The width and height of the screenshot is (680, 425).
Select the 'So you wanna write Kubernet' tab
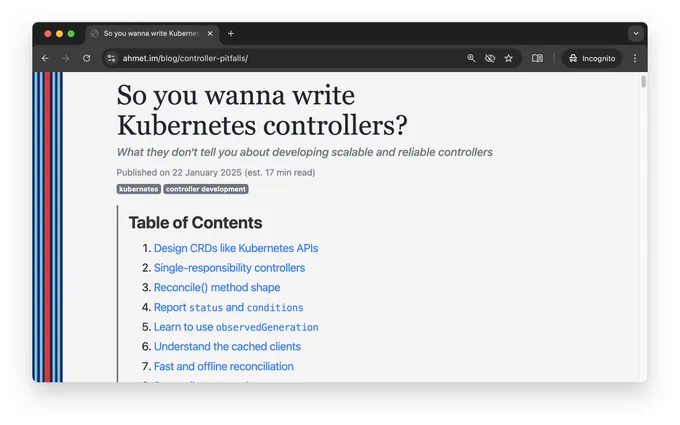pyautogui.click(x=152, y=33)
